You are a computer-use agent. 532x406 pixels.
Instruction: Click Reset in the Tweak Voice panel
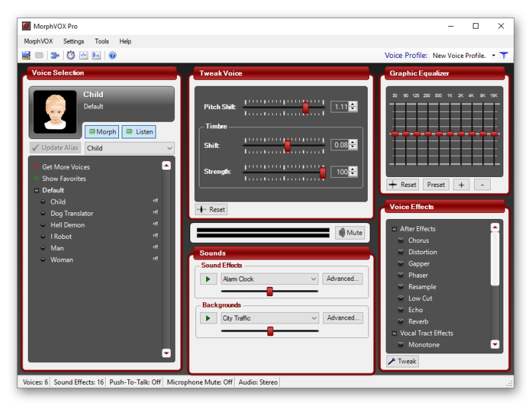[x=211, y=210]
